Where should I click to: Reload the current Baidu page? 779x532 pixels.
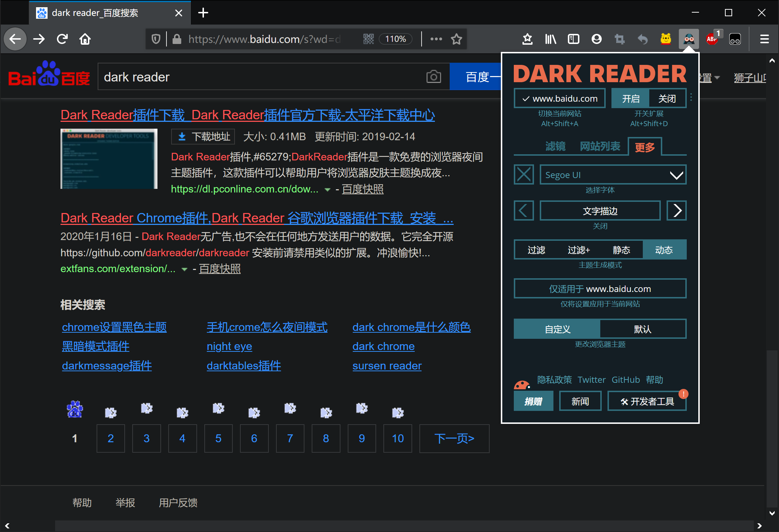coord(62,39)
